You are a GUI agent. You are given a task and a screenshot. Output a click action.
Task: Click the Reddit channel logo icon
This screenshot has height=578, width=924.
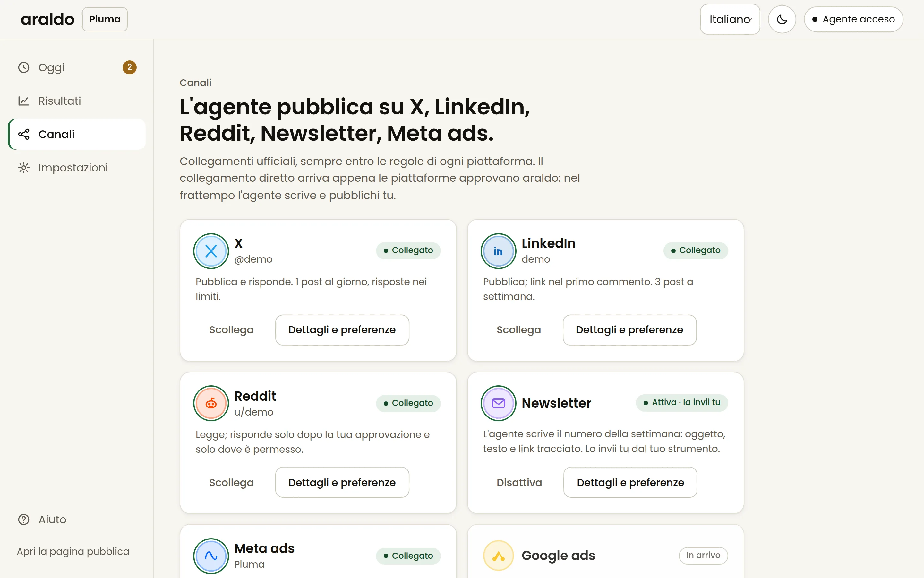(211, 403)
